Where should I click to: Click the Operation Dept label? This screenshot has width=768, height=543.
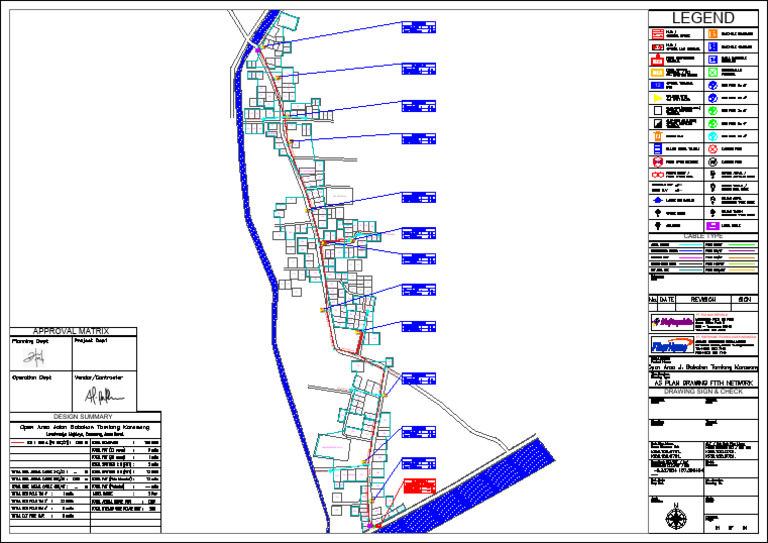(x=32, y=378)
